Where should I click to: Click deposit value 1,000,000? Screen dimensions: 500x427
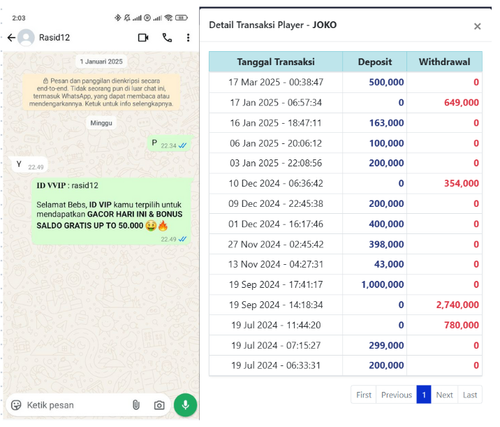click(383, 285)
